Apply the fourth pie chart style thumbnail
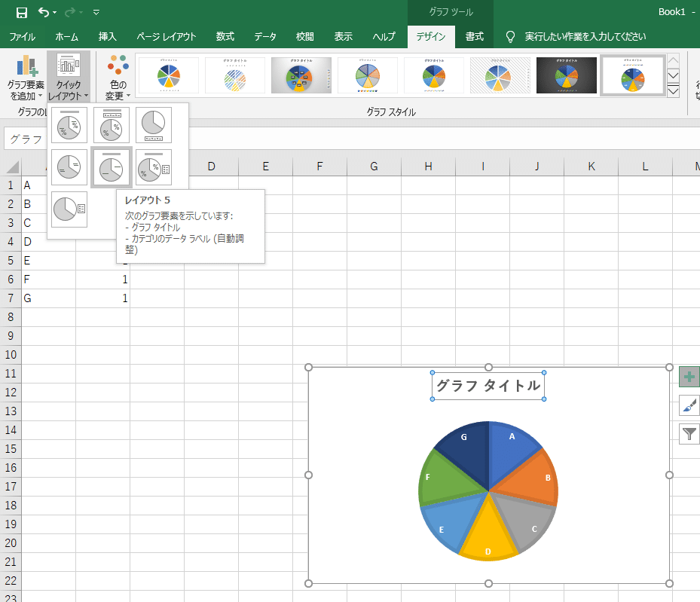The height and width of the screenshot is (602, 700). point(368,75)
